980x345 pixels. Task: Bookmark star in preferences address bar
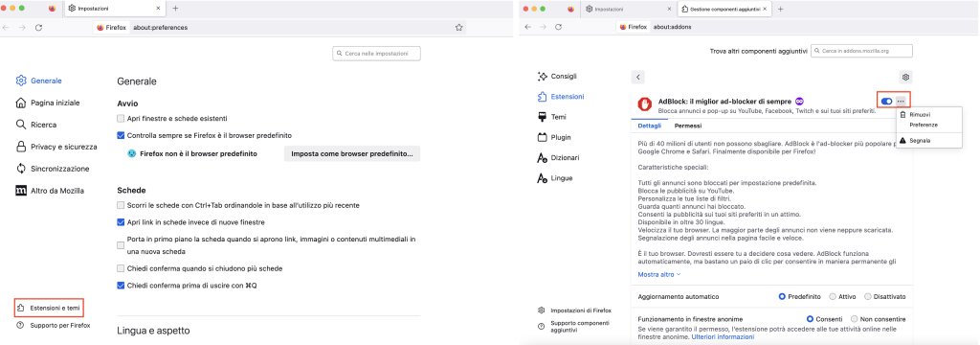click(x=458, y=28)
